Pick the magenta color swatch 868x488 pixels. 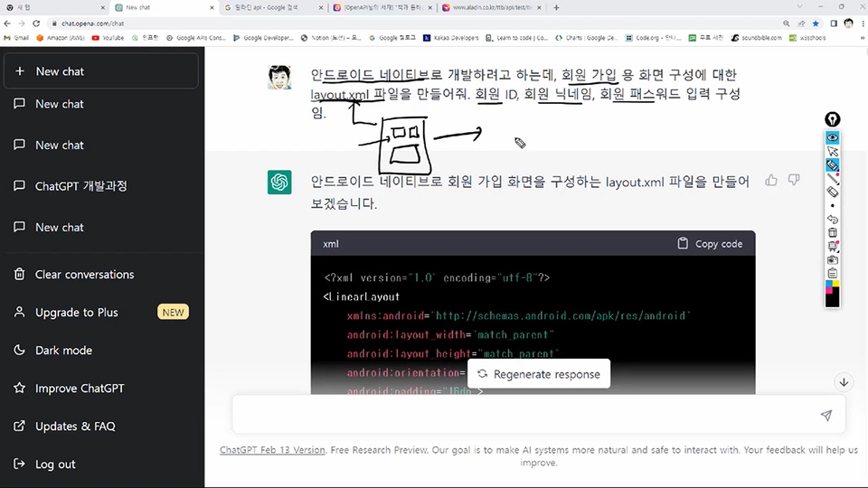pos(829,290)
